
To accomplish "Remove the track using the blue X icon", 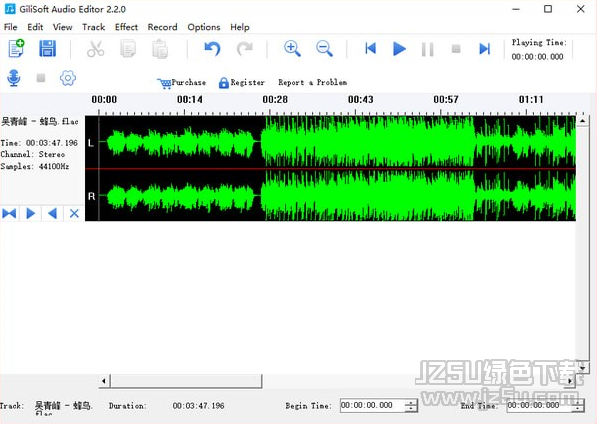I will [x=74, y=213].
